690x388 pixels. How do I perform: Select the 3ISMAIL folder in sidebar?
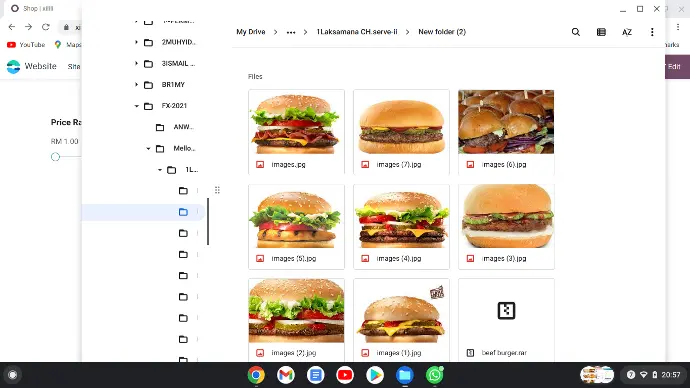click(170, 63)
